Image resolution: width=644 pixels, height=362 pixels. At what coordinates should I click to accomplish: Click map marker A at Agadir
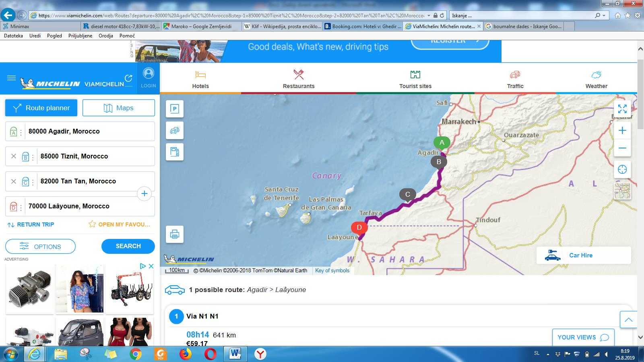click(x=442, y=143)
